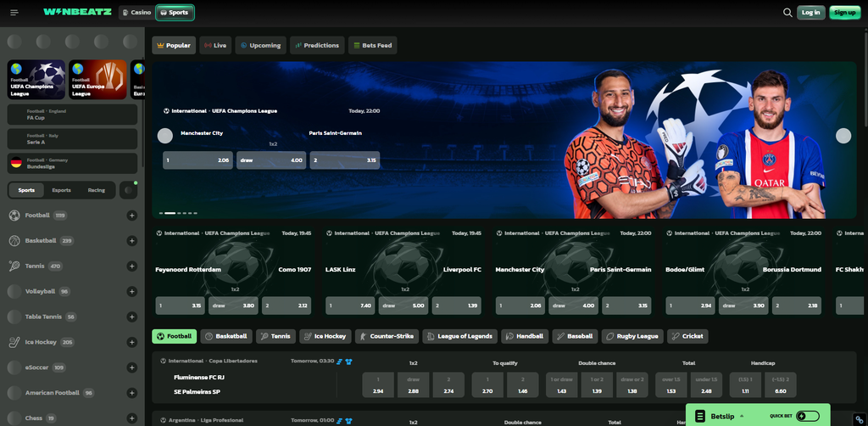Toggle the Quick Bet switch
This screenshot has height=426, width=868.
807,416
